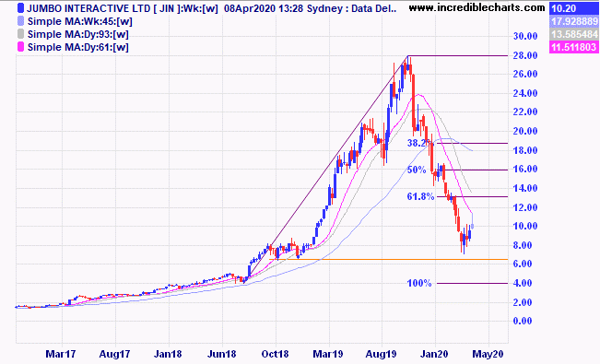
Task: Select the 61.8% Fibonacci retracement label
Action: coord(420,196)
